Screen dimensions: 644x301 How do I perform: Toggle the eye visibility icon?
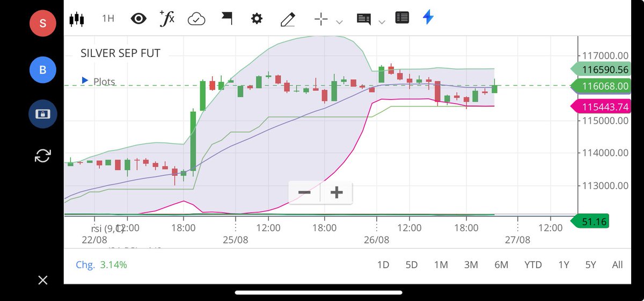(138, 19)
